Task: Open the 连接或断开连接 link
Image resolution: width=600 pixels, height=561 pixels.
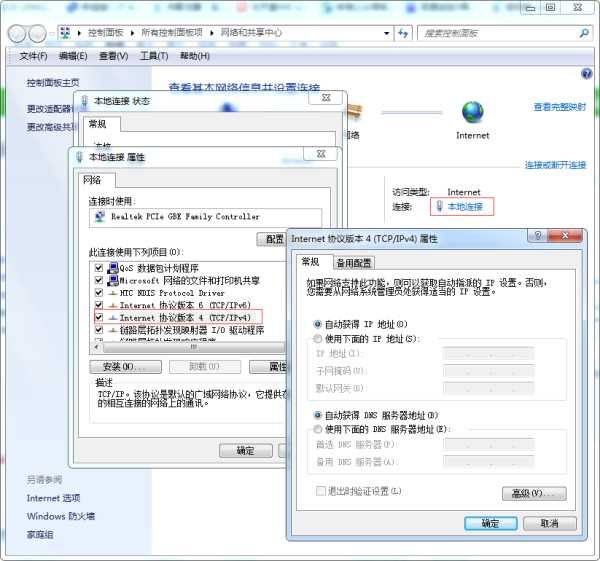Action: 555,165
